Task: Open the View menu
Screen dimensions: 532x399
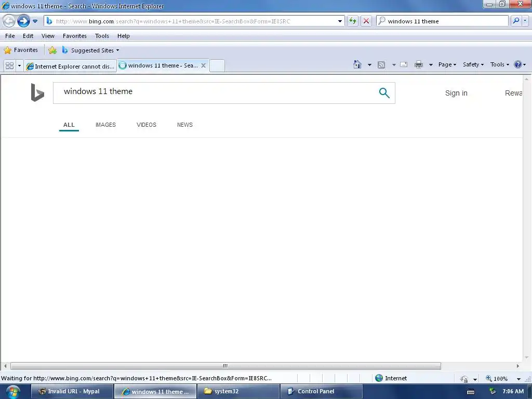Action: tap(48, 36)
